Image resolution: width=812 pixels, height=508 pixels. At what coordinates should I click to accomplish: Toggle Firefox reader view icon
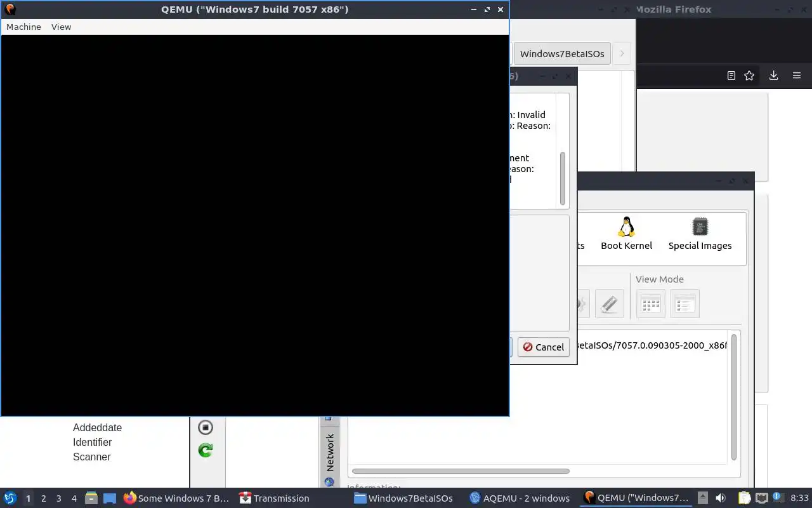point(731,76)
